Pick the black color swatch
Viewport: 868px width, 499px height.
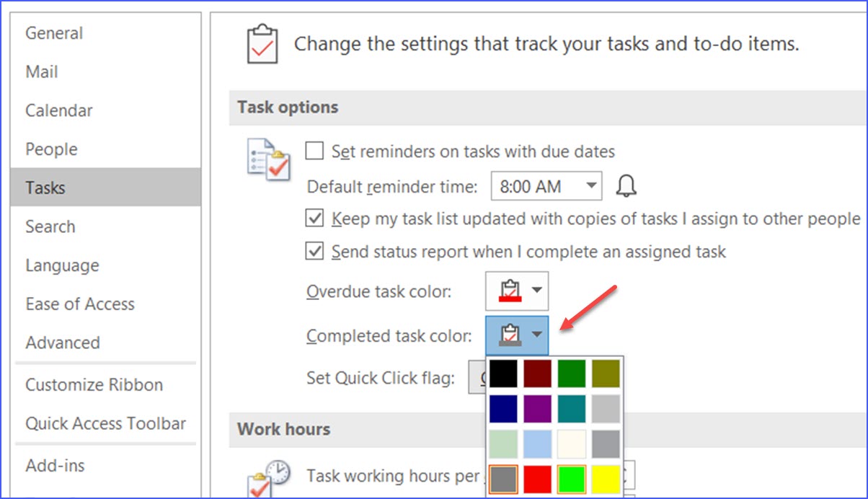[x=503, y=374]
